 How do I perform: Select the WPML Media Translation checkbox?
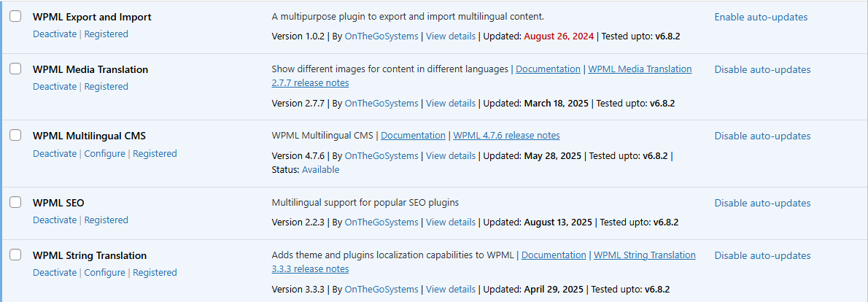point(15,69)
